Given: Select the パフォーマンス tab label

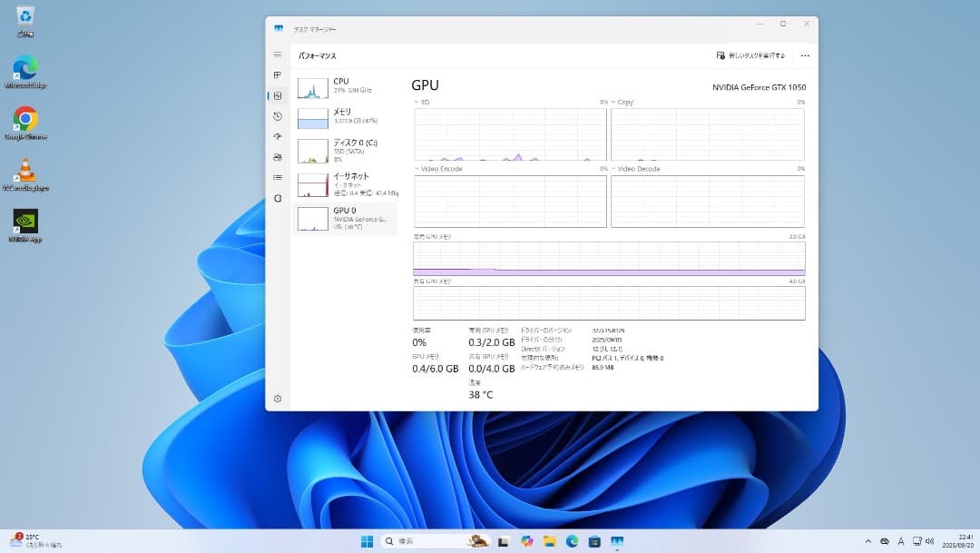Looking at the screenshot, I should 317,55.
